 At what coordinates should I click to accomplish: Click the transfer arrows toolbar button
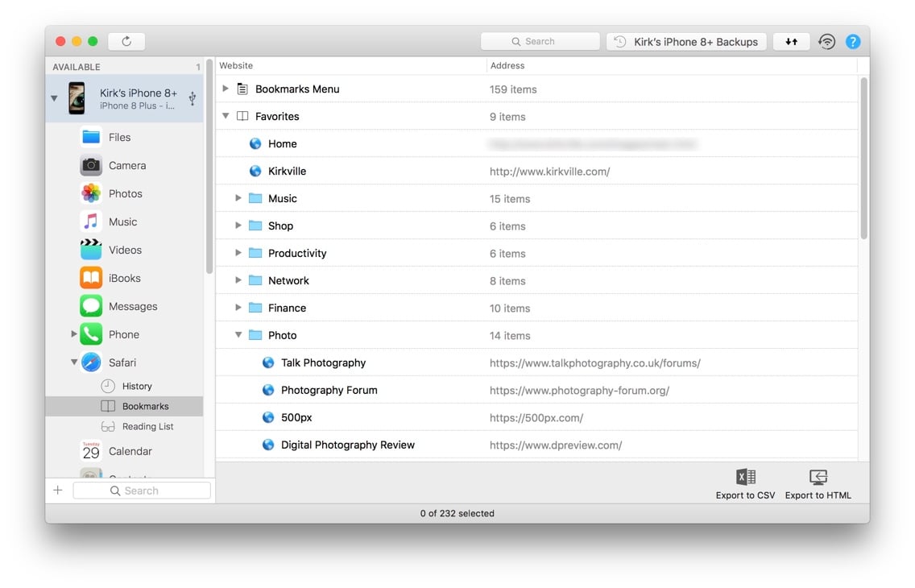pos(791,41)
